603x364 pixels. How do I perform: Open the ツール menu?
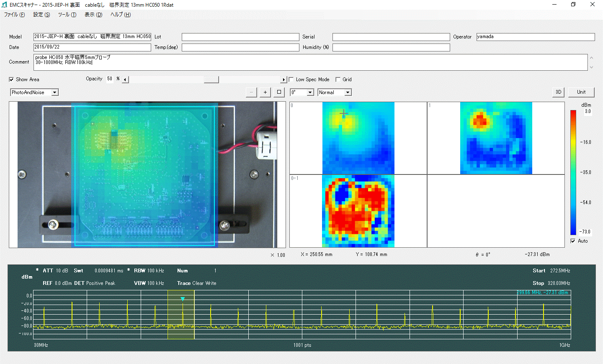point(67,14)
